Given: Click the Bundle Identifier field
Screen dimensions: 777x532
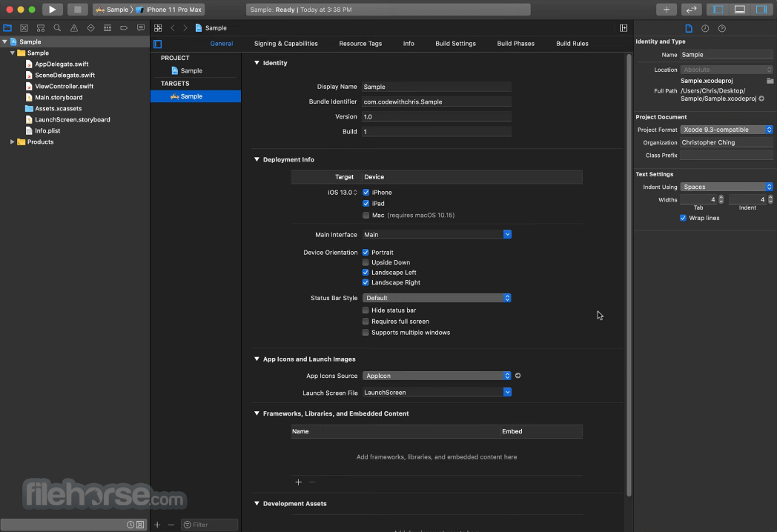Looking at the screenshot, I should (x=437, y=102).
